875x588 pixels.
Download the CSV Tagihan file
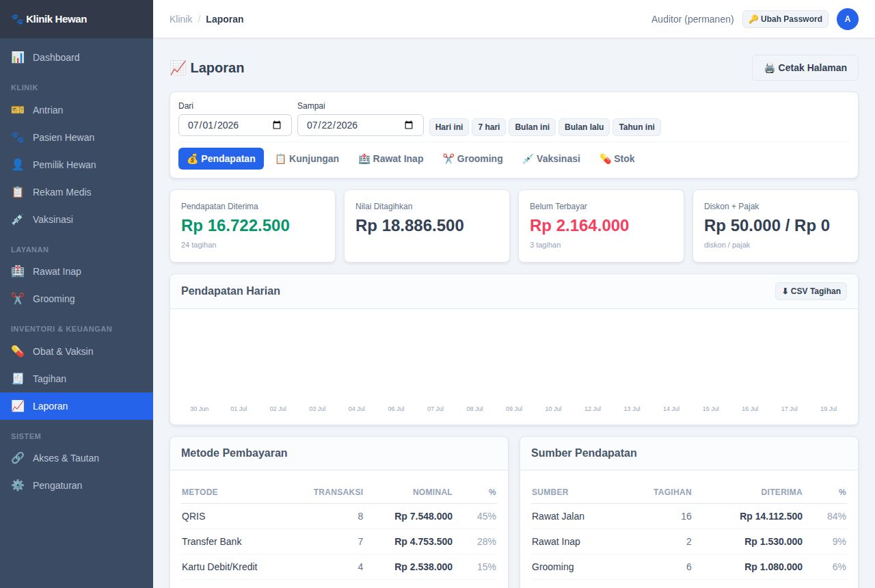coord(811,291)
